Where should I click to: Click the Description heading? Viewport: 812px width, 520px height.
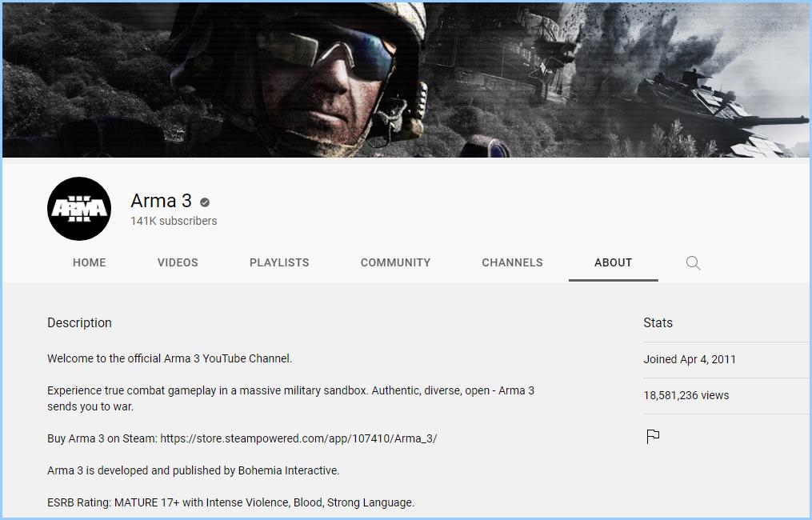coord(79,322)
